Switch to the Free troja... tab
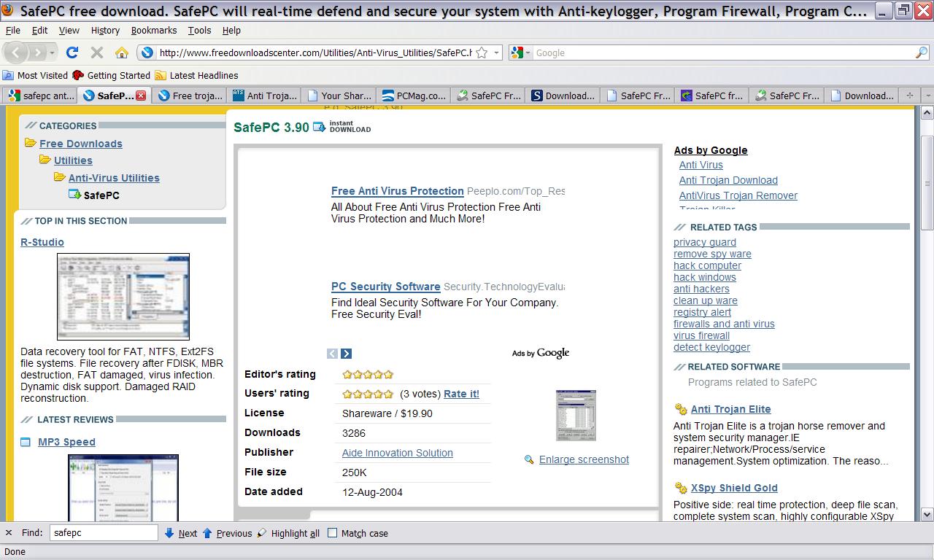 coord(190,96)
